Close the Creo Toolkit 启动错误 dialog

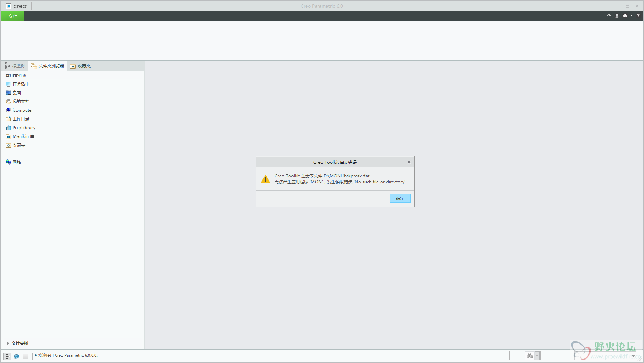coord(409,162)
